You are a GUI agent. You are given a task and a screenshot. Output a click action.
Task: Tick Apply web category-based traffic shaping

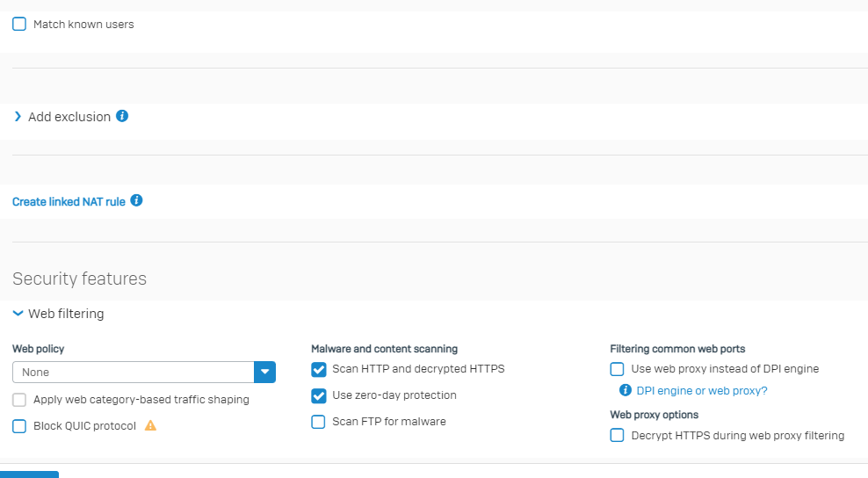19,400
